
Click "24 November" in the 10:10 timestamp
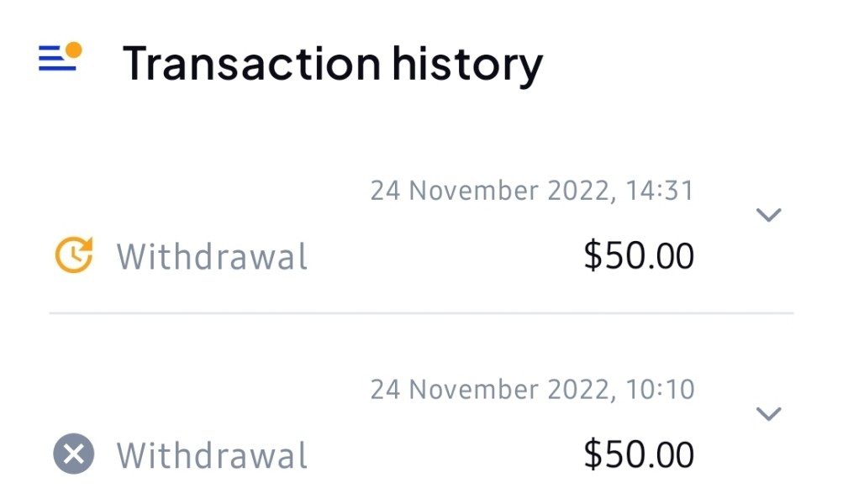456,390
